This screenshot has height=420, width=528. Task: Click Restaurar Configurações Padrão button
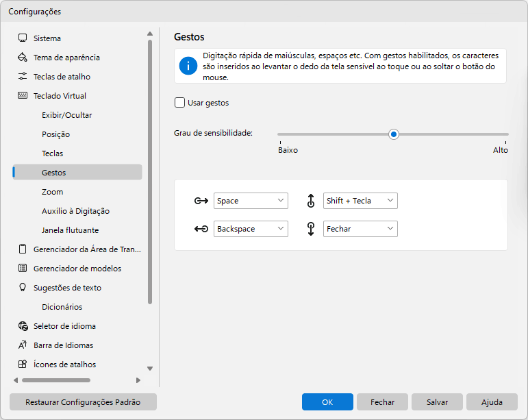[83, 402]
